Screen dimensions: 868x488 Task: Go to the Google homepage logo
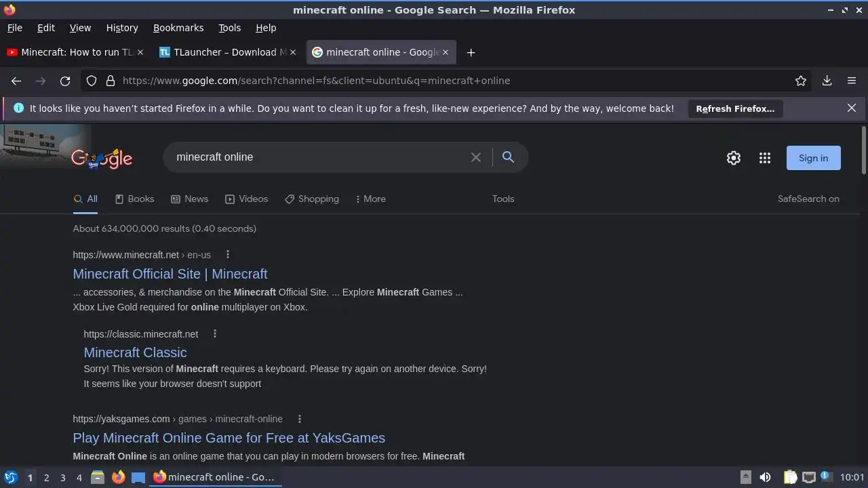102,158
